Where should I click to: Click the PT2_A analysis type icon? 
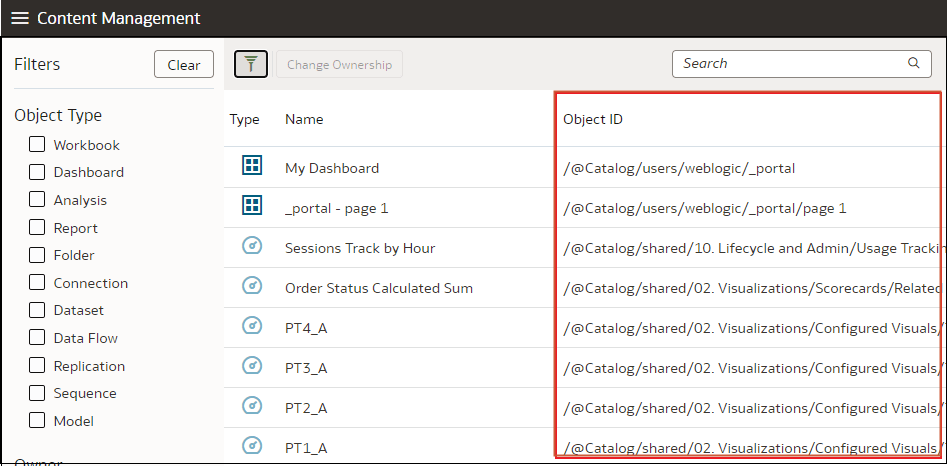(x=252, y=406)
